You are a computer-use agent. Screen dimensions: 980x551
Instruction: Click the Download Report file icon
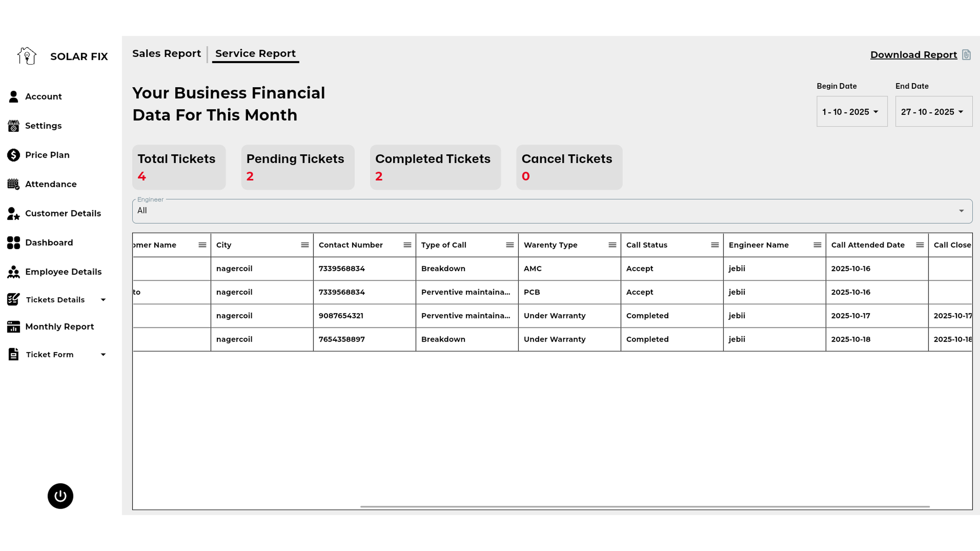pos(966,55)
